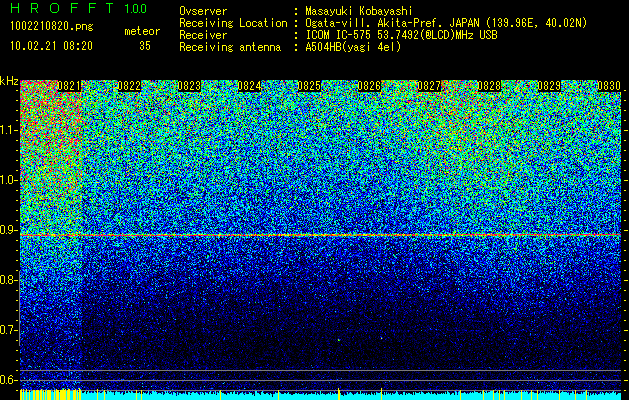Click the 1.0 kHz axis label
The height and width of the screenshot is (400, 629).
[9, 180]
